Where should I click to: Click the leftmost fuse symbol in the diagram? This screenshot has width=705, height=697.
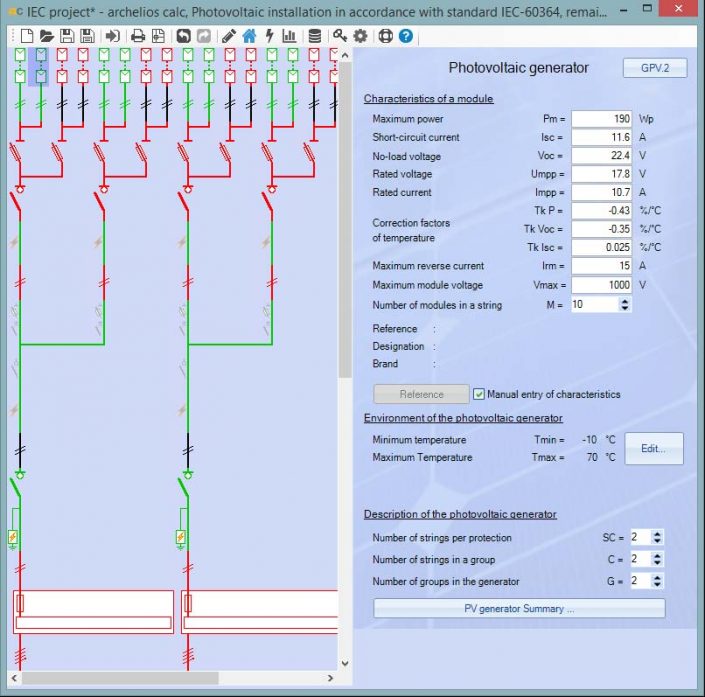(x=15, y=153)
